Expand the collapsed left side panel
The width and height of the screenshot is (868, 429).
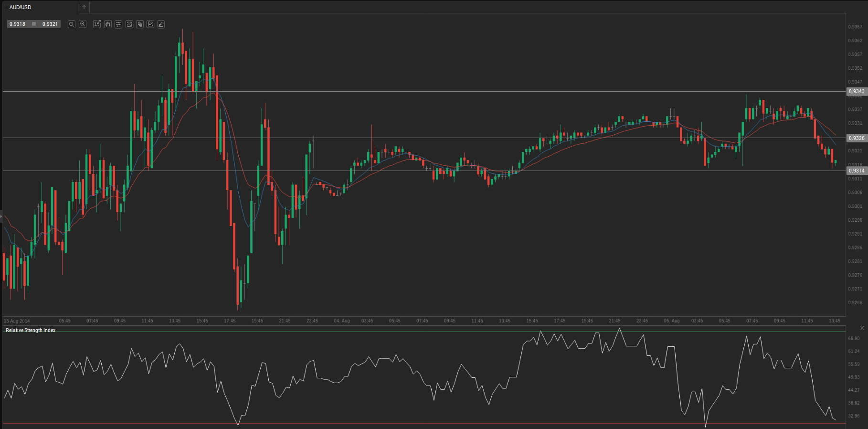pyautogui.click(x=1, y=216)
